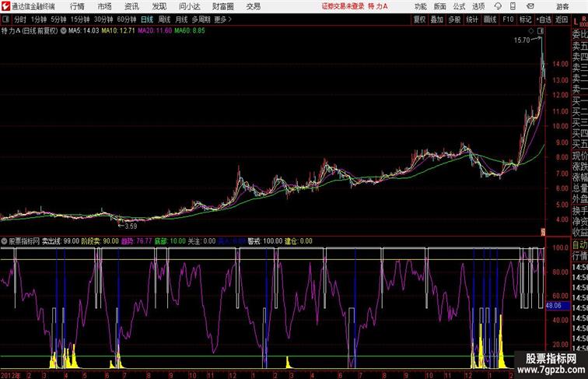Click the 画线 drawing button
This screenshot has width=588, height=379.
(490, 19)
